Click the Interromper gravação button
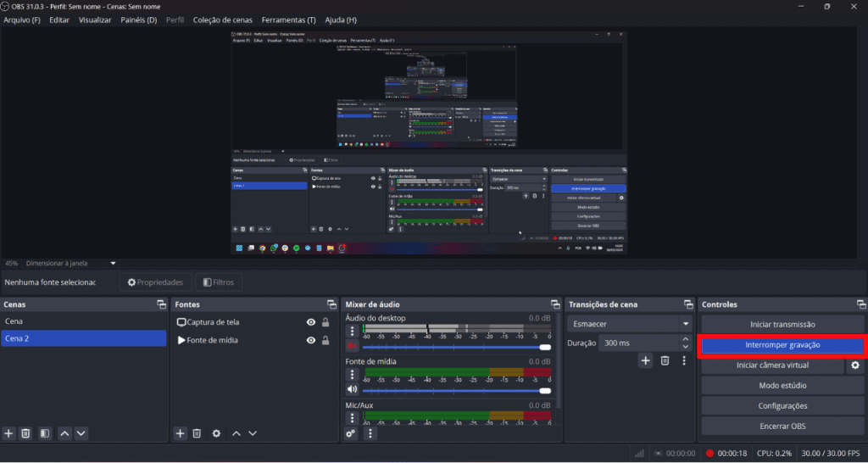Screen dimensions: 868x463 point(782,345)
